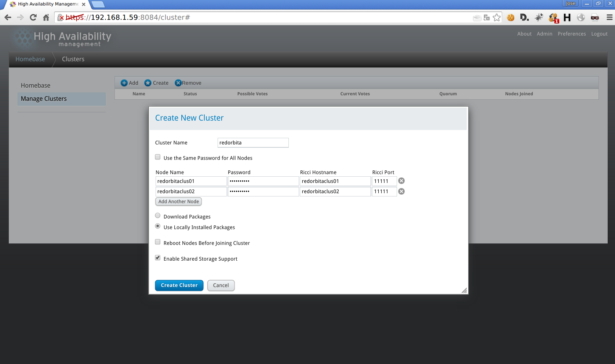This screenshot has width=615, height=364.
Task: Select the Download Packages radio option
Action: tap(158, 216)
